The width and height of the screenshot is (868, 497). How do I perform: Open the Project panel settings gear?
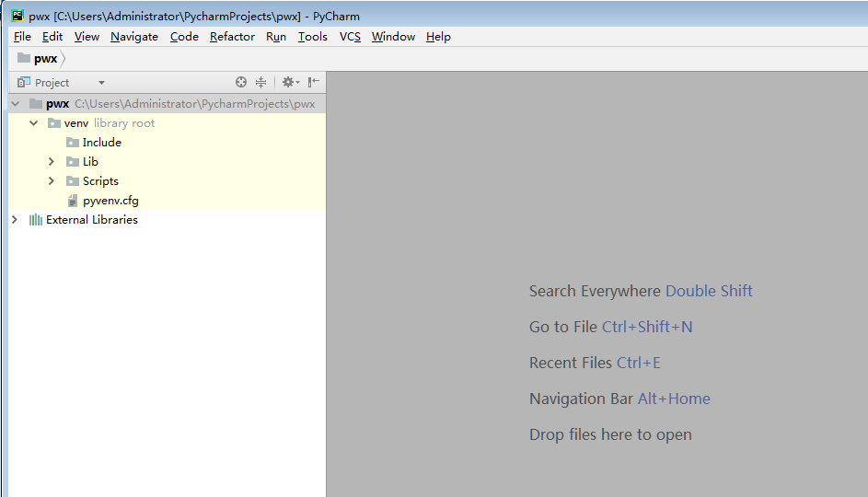coord(290,83)
